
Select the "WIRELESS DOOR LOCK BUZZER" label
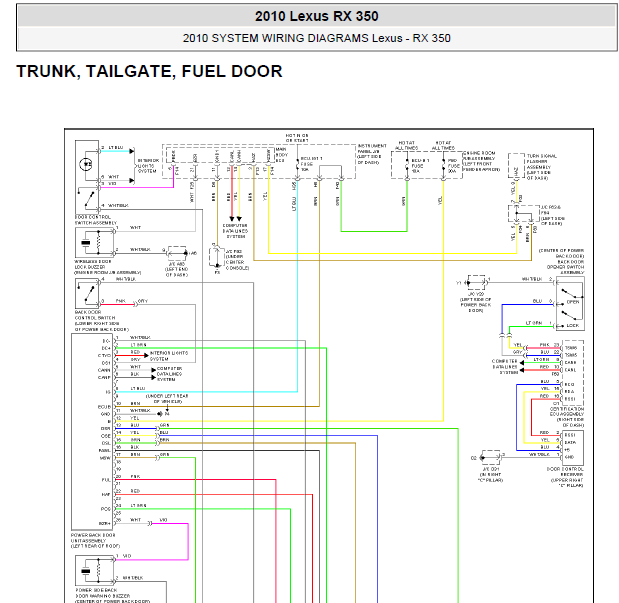coord(107,267)
